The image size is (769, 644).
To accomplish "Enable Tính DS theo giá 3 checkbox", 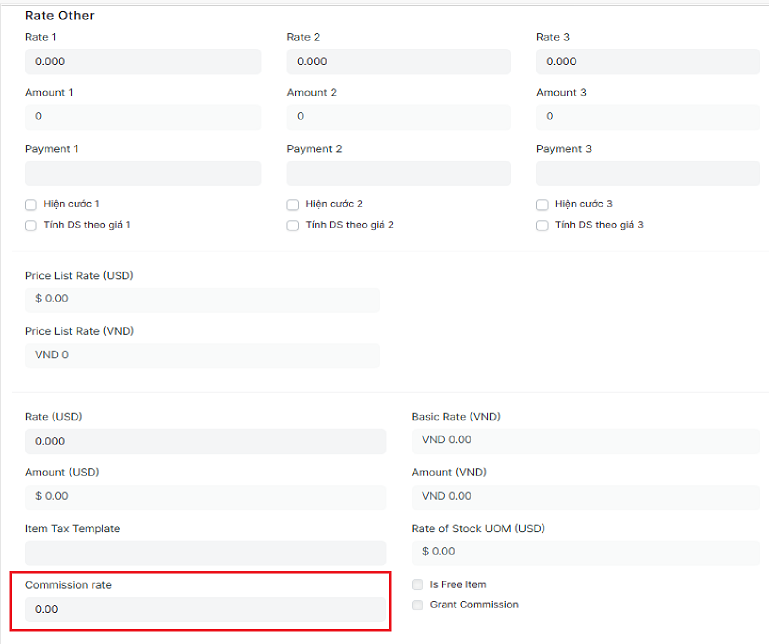I will point(542,226).
